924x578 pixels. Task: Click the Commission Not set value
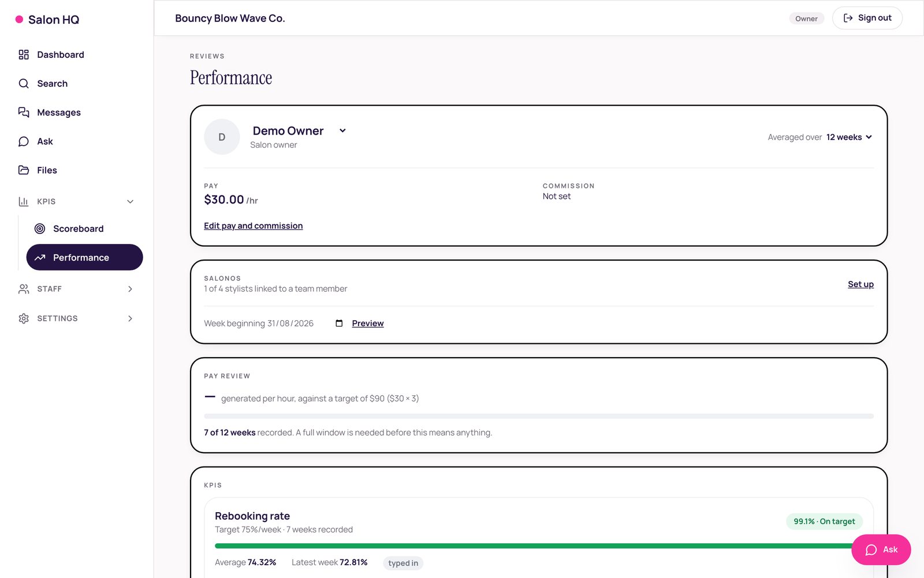coord(557,197)
